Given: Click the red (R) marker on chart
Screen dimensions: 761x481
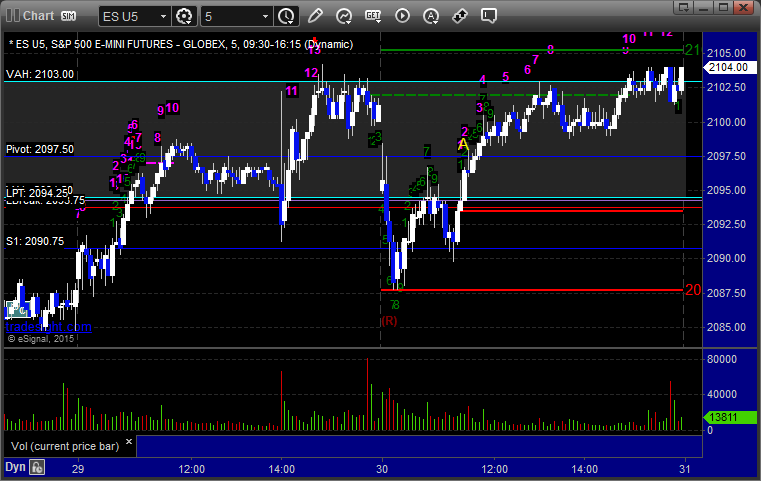Looking at the screenshot, I should click(389, 321).
